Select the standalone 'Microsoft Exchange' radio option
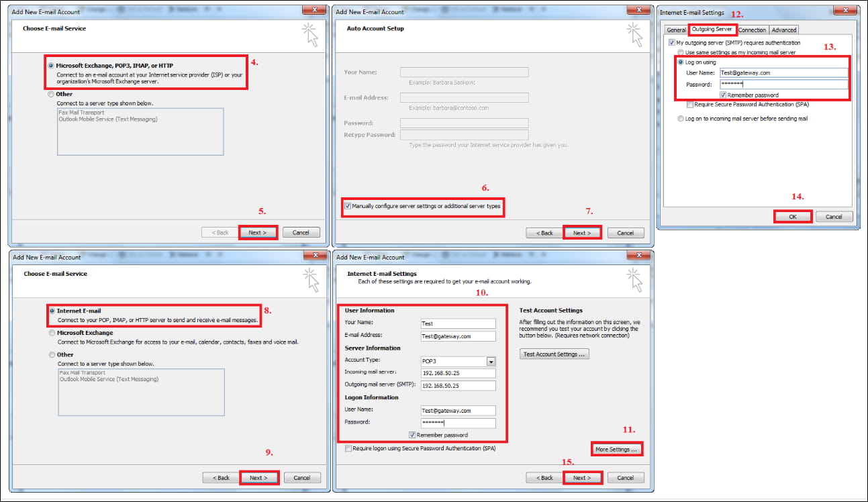This screenshot has width=868, height=502. 52,333
